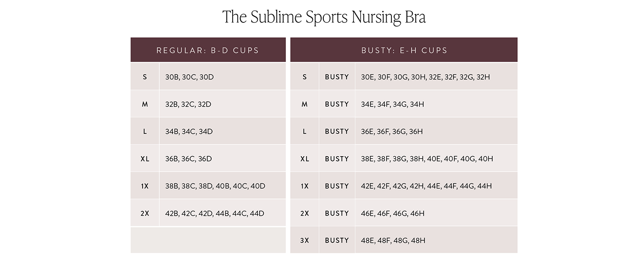Screen dimensions: 644x264
Task: Select BUSTY label in the 2X row
Action: point(337,213)
